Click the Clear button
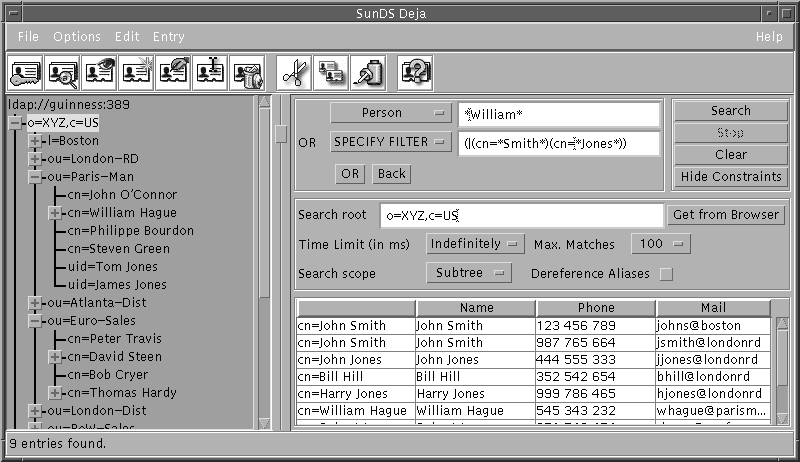Screen dimensions: 800x462 (x=731, y=155)
